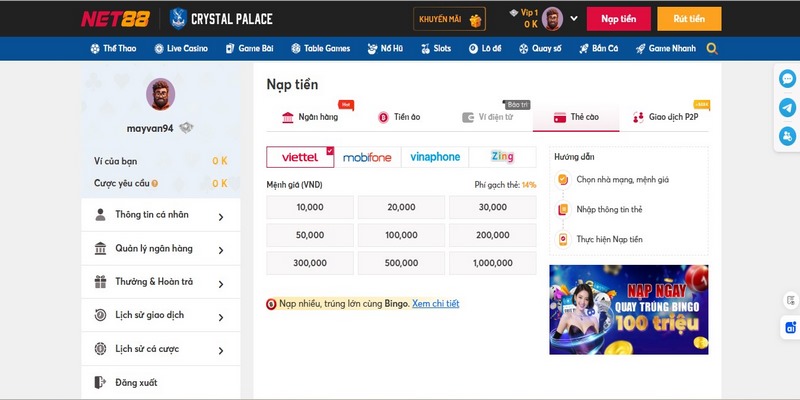The height and width of the screenshot is (400, 800).
Task: Choose the 200,000 denomination
Action: pos(492,235)
